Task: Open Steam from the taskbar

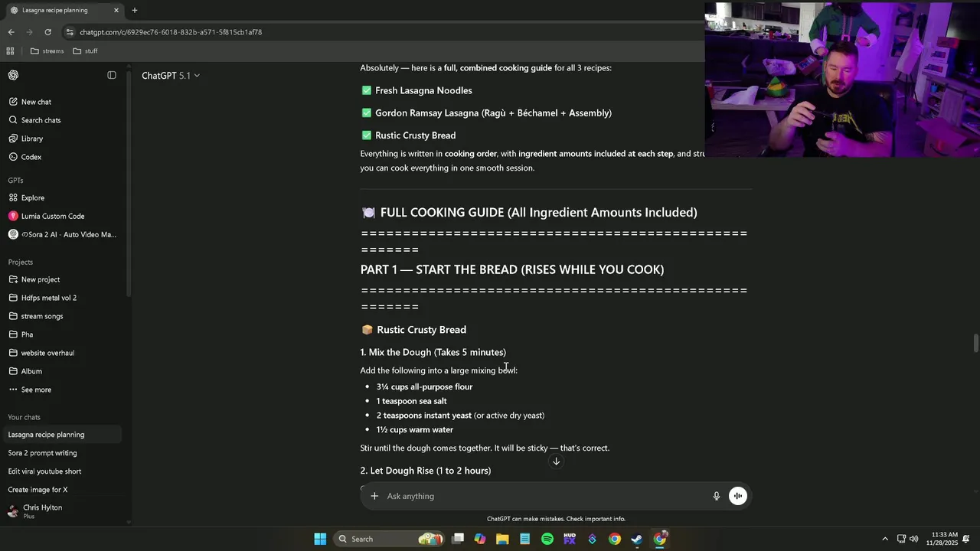Action: 637,539
